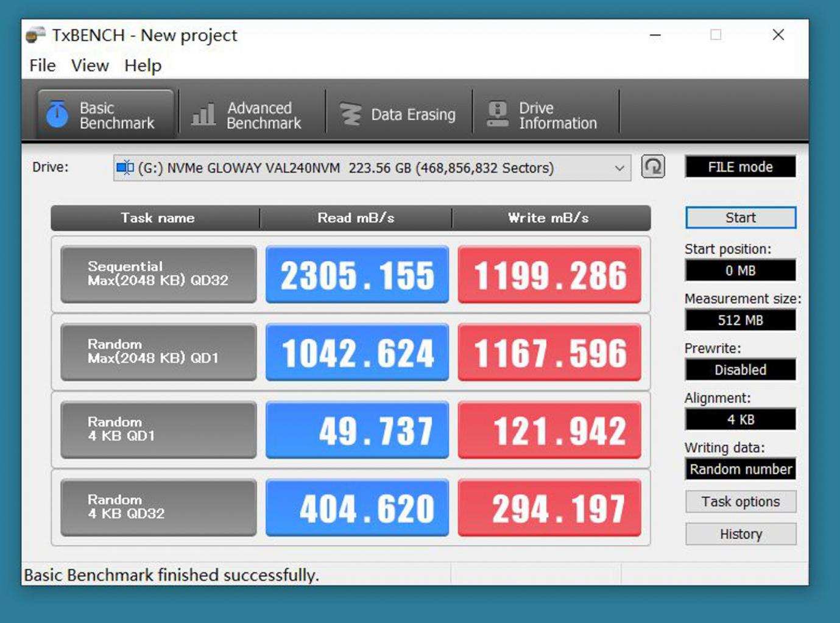The image size is (840, 623).
Task: Click the Read mB/s column header
Action: coord(356,218)
